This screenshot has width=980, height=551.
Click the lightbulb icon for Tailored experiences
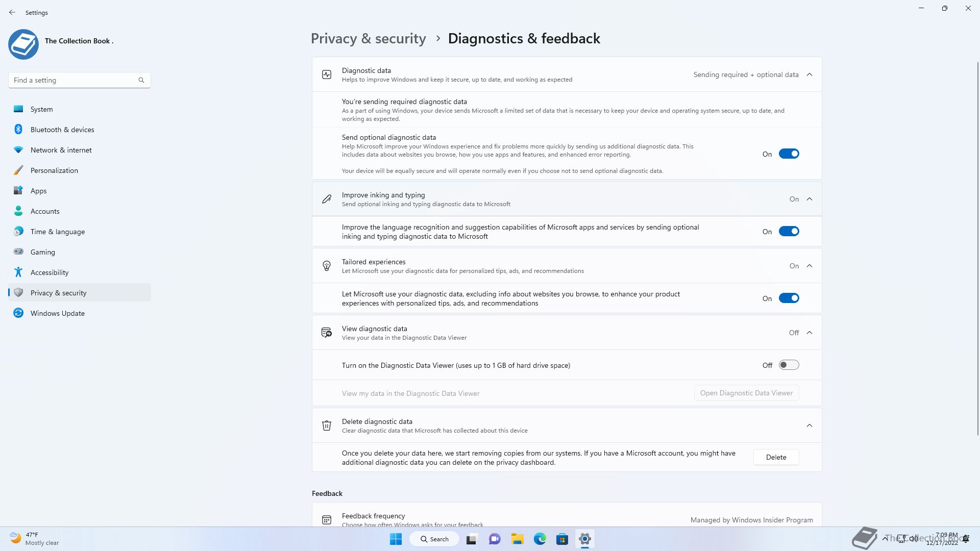tap(327, 266)
